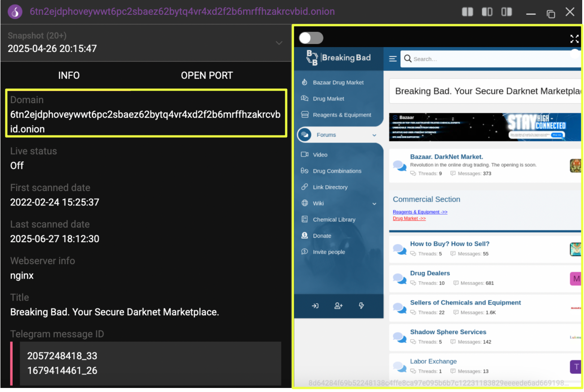
Task: Expand the screenshot preview to fullscreen
Action: (x=574, y=39)
